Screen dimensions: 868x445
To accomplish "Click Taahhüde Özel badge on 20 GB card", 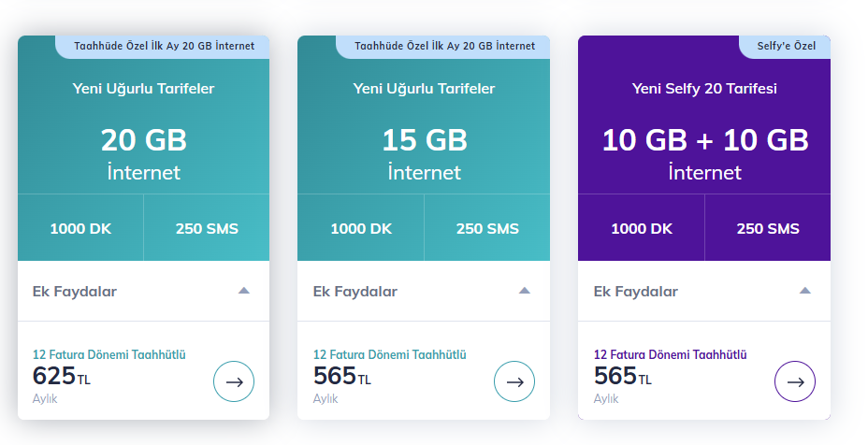I will (163, 47).
